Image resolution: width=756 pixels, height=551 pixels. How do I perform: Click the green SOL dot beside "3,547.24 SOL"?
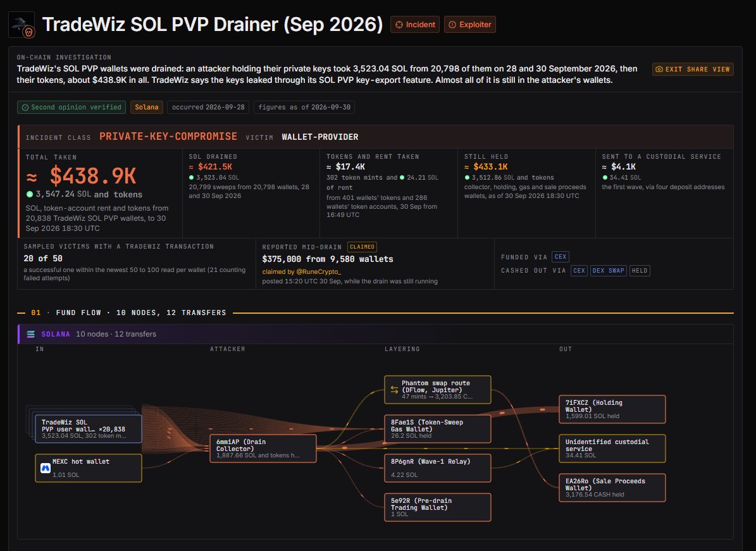[x=29, y=194]
